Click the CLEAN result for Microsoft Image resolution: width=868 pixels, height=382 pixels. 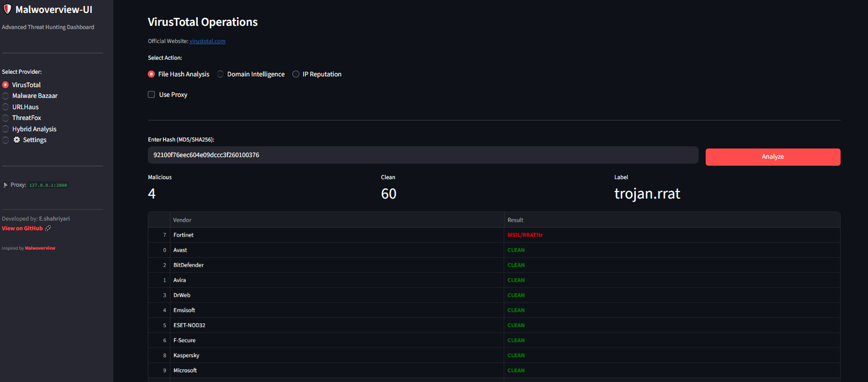click(672, 371)
